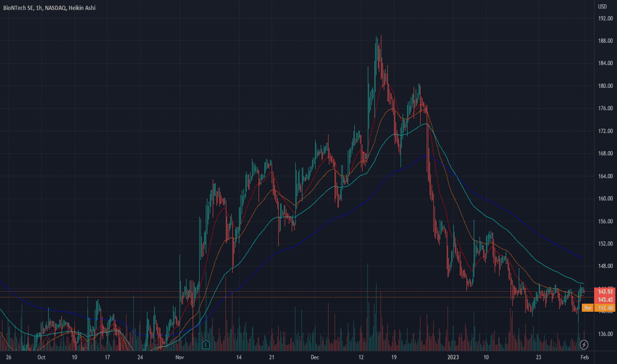Image resolution: width=617 pixels, height=364 pixels.
Task: Click the 160.00 price axis value
Action: (x=605, y=199)
